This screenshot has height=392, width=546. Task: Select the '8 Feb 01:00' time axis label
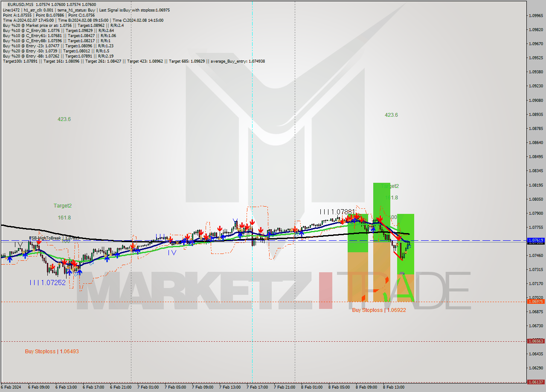[x=312, y=387]
